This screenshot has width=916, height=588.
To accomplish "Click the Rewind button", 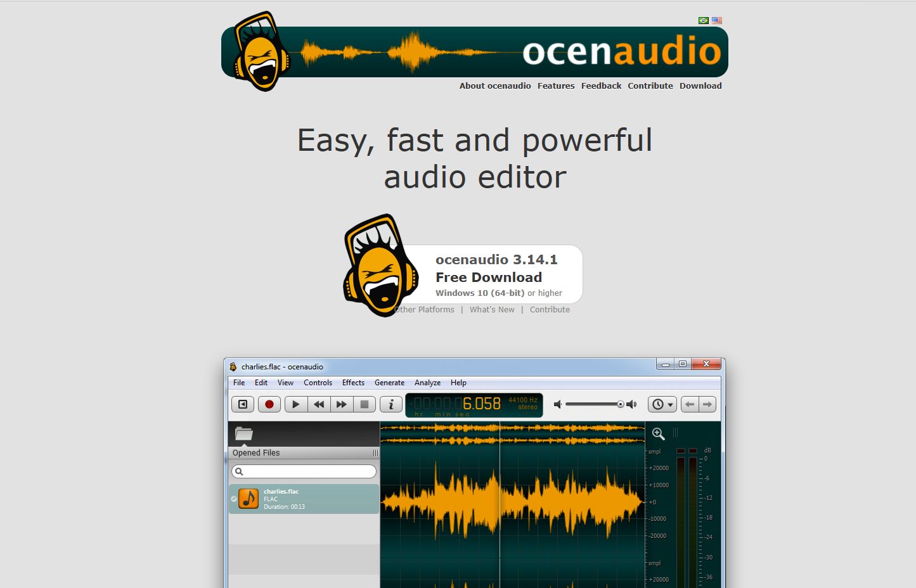I will click(x=319, y=404).
